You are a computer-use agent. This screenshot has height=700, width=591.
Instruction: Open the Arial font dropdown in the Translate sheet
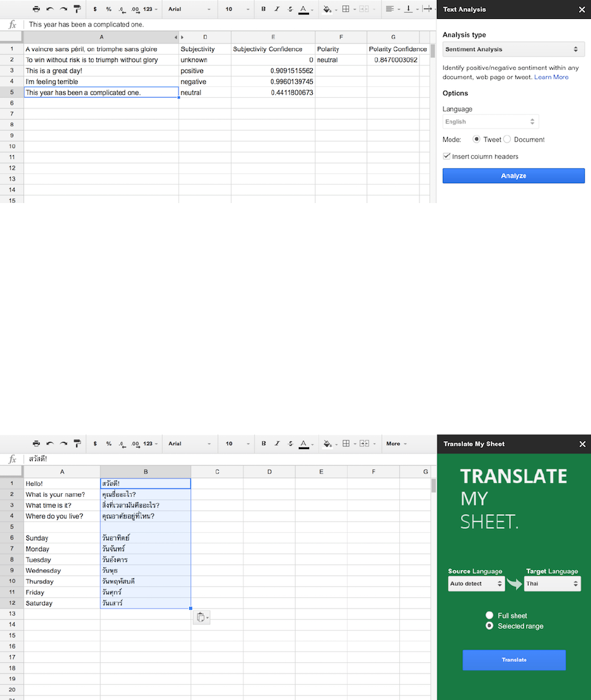[189, 443]
